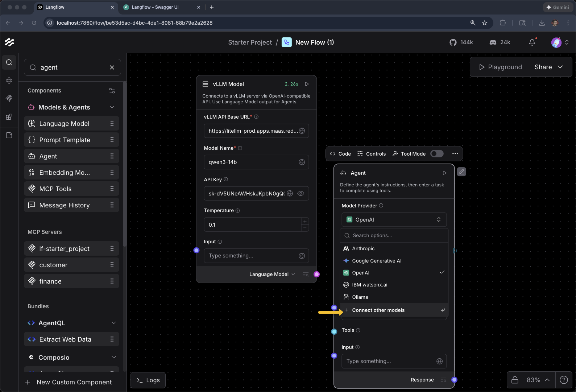576x392 pixels.
Task: Increase Temperature with the plus stepper
Action: point(305,221)
